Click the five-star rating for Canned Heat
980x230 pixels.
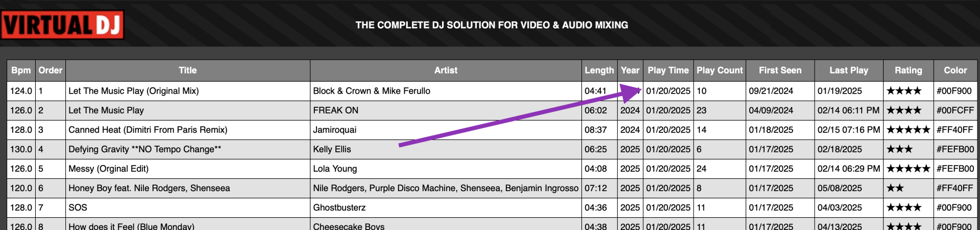908,130
